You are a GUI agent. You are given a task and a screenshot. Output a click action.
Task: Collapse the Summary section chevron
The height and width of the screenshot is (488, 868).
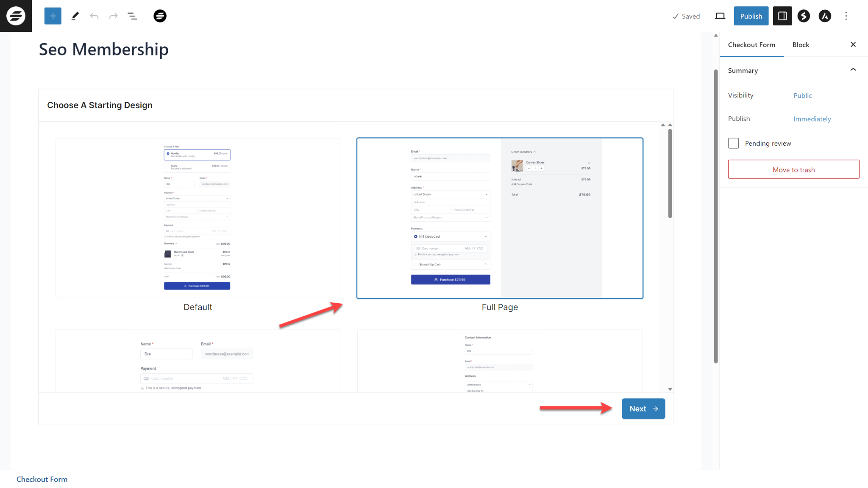pos(853,69)
